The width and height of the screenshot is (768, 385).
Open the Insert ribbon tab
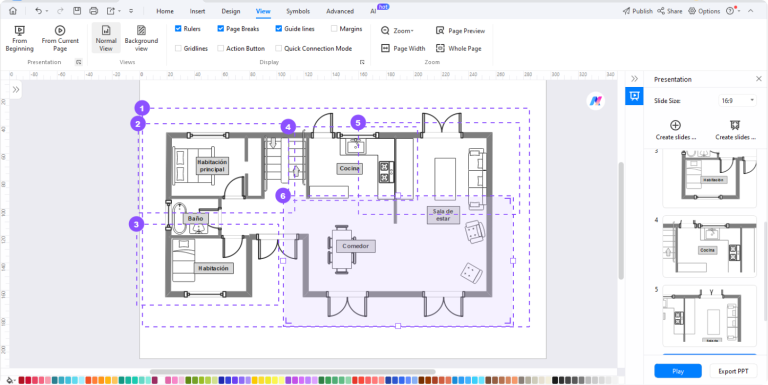(x=197, y=11)
